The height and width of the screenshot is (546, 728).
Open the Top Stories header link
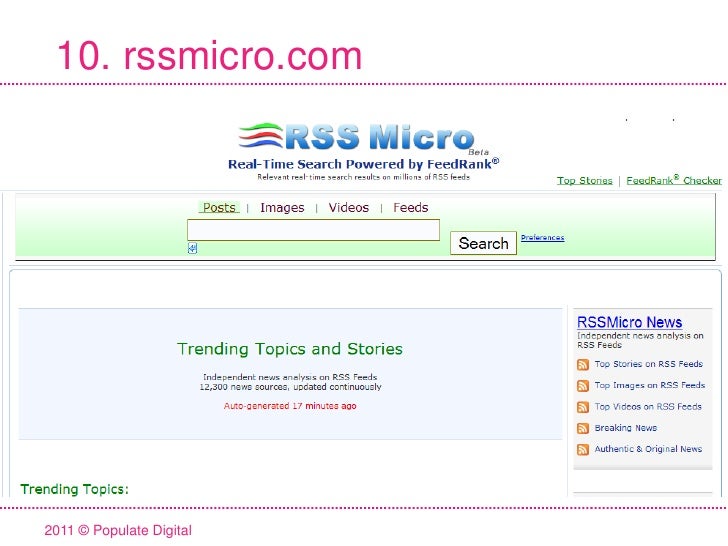point(585,181)
